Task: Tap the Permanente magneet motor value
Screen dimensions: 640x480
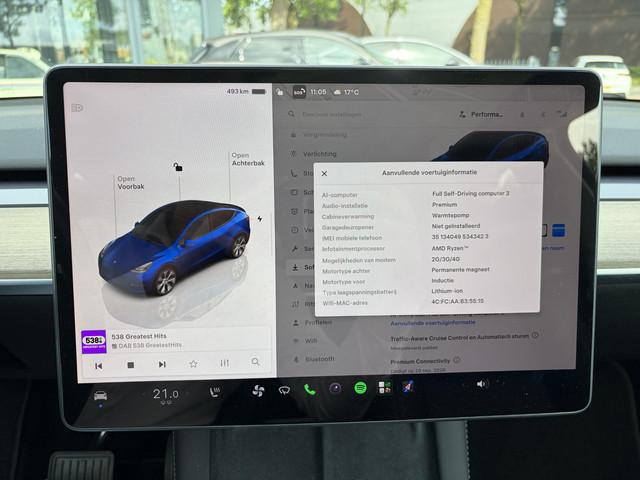Action: point(460,270)
